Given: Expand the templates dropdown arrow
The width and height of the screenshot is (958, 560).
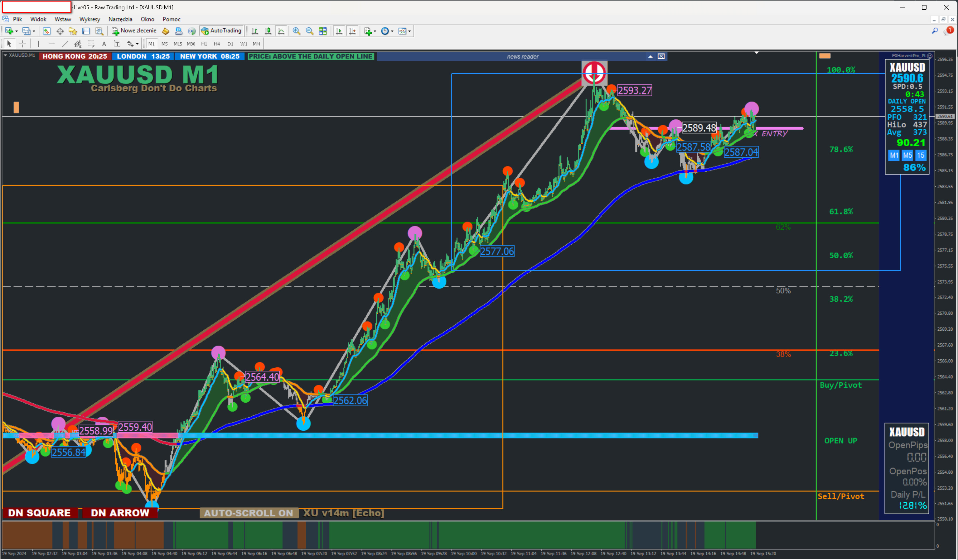Looking at the screenshot, I should coord(409,31).
